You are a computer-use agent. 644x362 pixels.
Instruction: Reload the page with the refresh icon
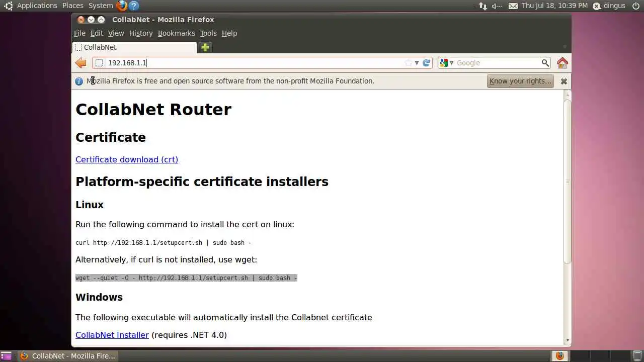coord(426,63)
